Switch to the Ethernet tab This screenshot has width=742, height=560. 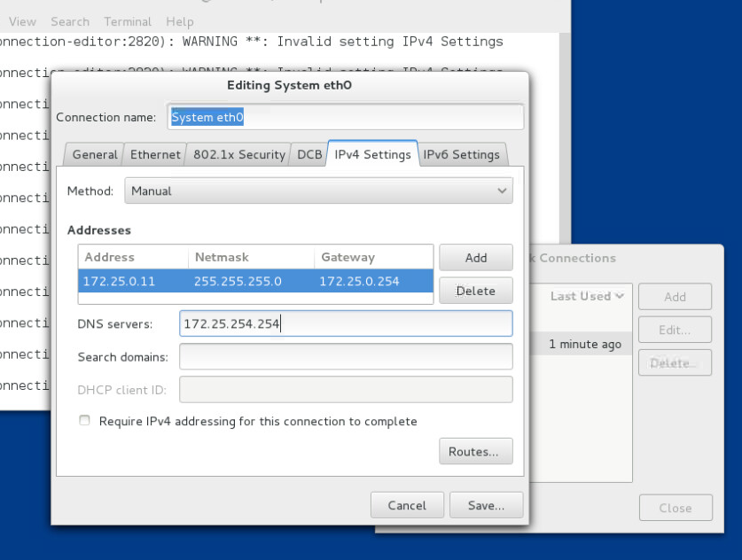pos(155,155)
